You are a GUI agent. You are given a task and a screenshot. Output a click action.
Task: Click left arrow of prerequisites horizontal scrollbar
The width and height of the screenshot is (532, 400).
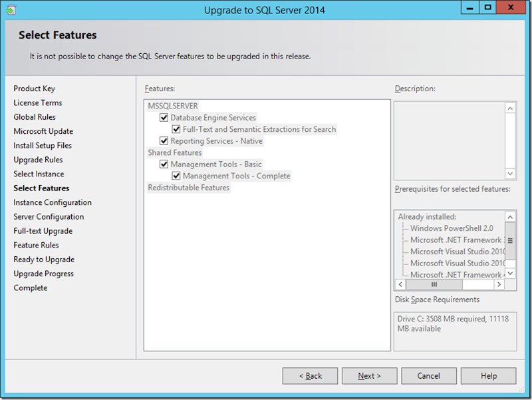tap(401, 284)
